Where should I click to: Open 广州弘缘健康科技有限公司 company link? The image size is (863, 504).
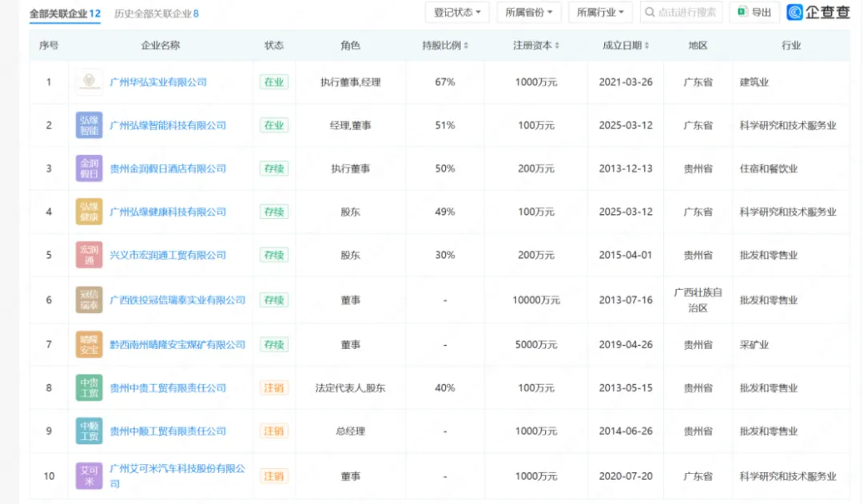point(168,212)
